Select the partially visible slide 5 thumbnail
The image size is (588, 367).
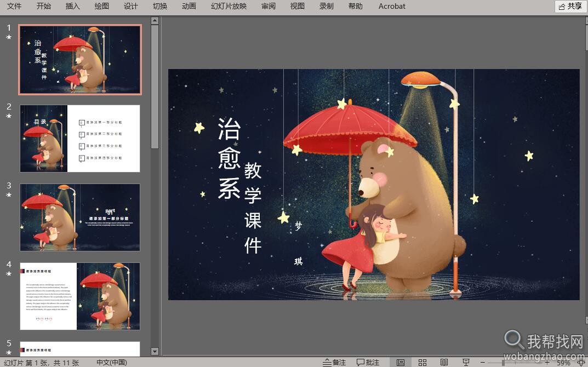point(80,349)
